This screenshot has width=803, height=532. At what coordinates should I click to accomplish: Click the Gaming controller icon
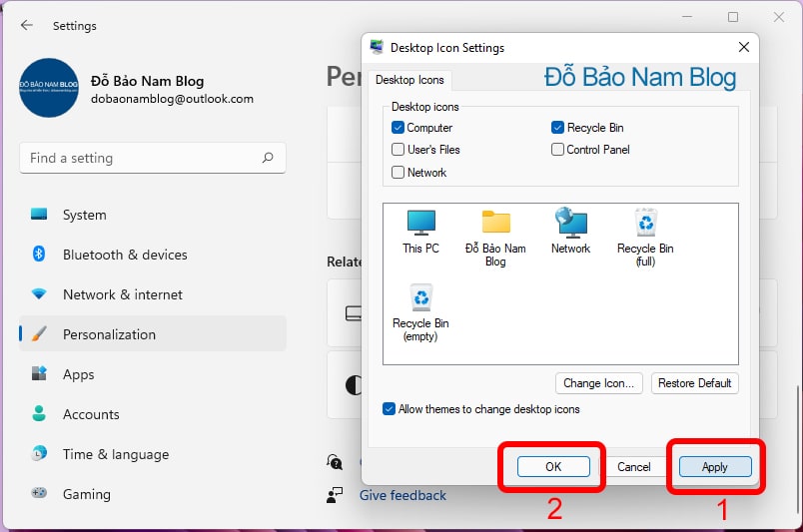[39, 492]
